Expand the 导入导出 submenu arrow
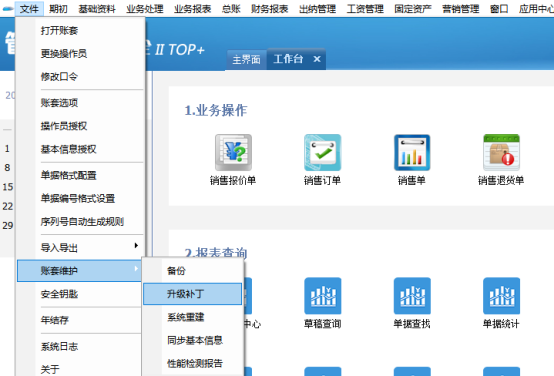The height and width of the screenshot is (376, 554). tap(136, 246)
